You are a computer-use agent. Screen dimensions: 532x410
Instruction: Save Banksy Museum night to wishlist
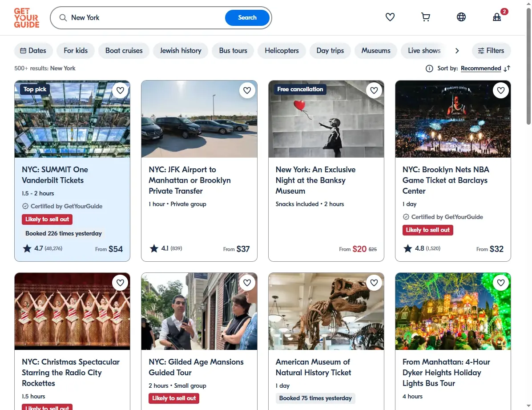point(374,90)
